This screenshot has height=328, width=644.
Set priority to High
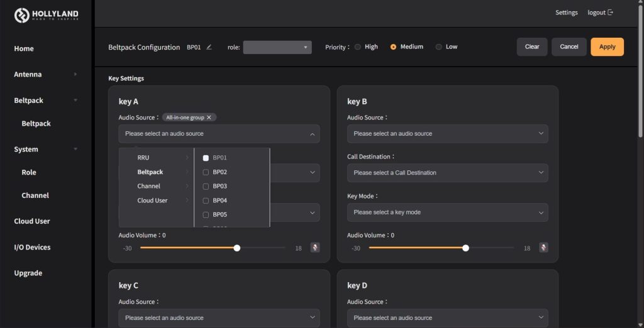pyautogui.click(x=358, y=47)
